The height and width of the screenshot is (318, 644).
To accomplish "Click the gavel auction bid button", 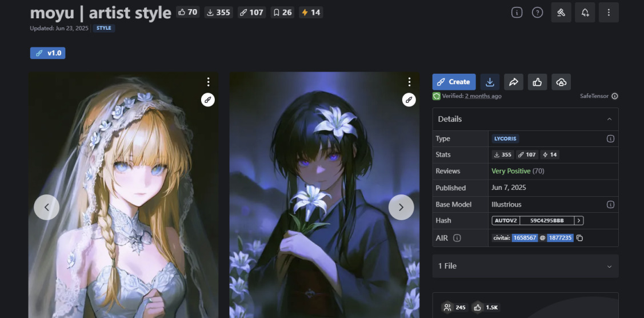I will [x=561, y=13].
